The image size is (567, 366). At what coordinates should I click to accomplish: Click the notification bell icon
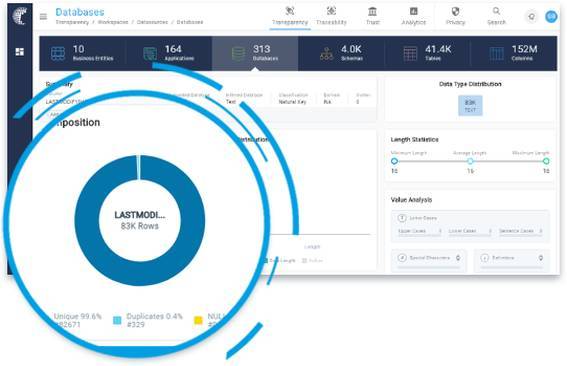[x=532, y=16]
